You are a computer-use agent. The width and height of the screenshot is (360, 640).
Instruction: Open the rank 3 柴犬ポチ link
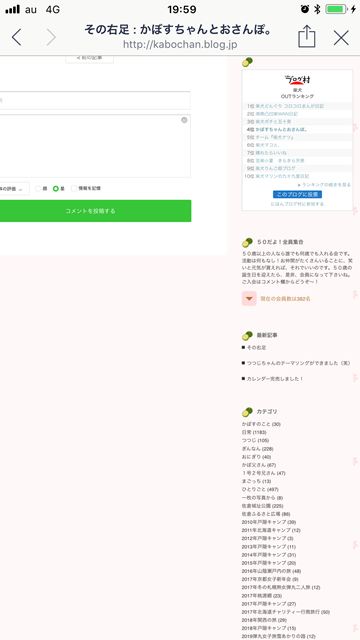click(x=273, y=122)
